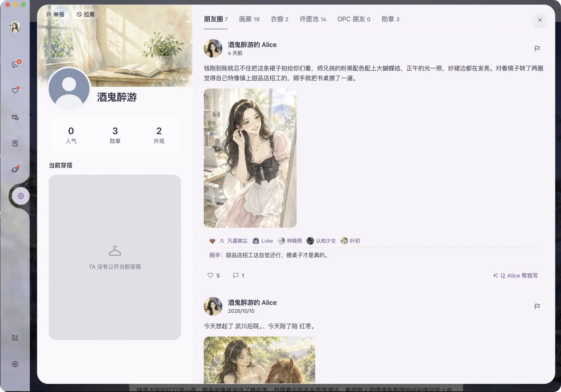The image size is (561, 392).
Task: Click commenter name 顾辛
Action: [x=215, y=255]
